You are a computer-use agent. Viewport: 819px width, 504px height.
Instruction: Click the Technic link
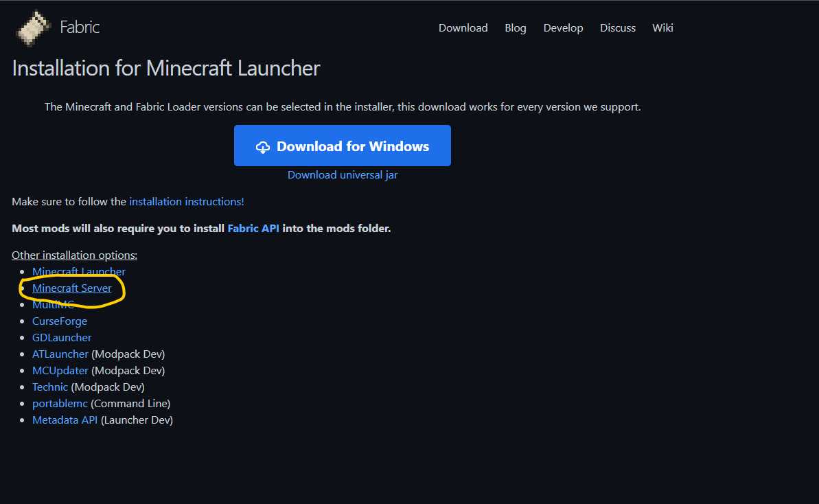click(x=50, y=387)
